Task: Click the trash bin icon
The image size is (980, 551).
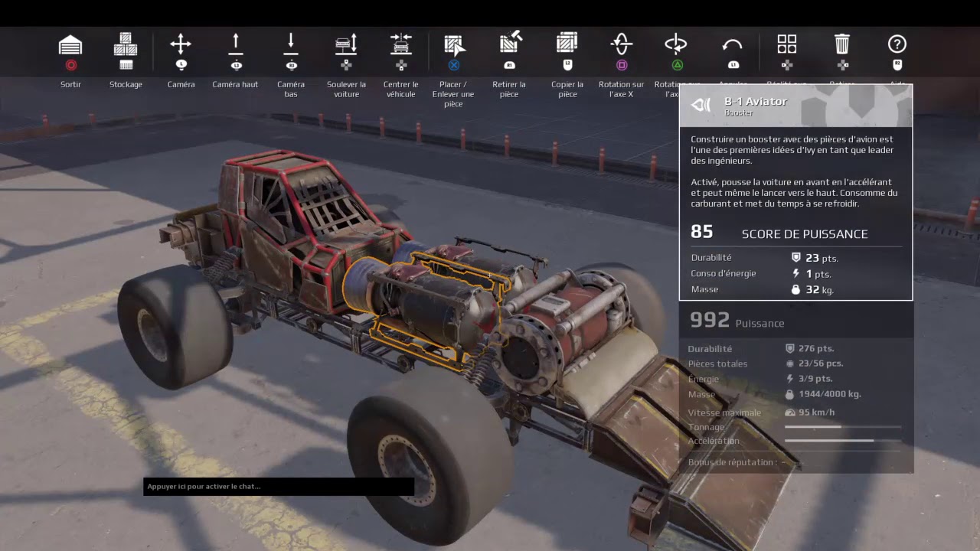Action: 842,44
